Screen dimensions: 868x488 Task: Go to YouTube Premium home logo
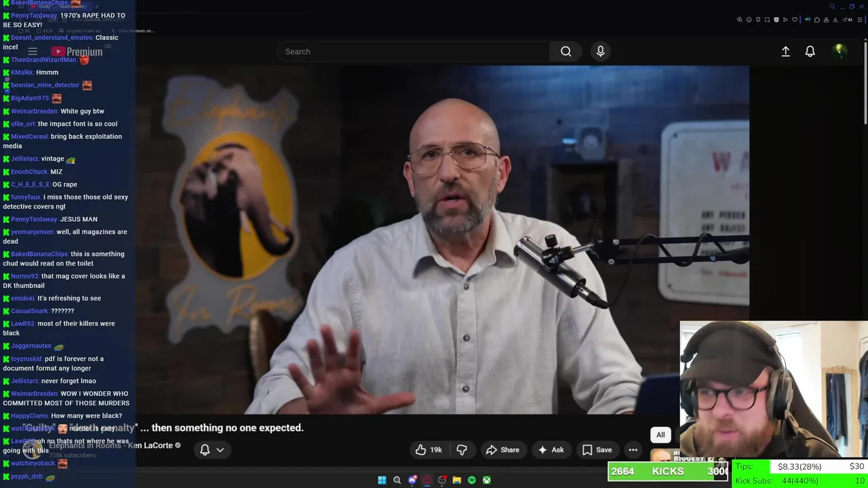click(77, 52)
